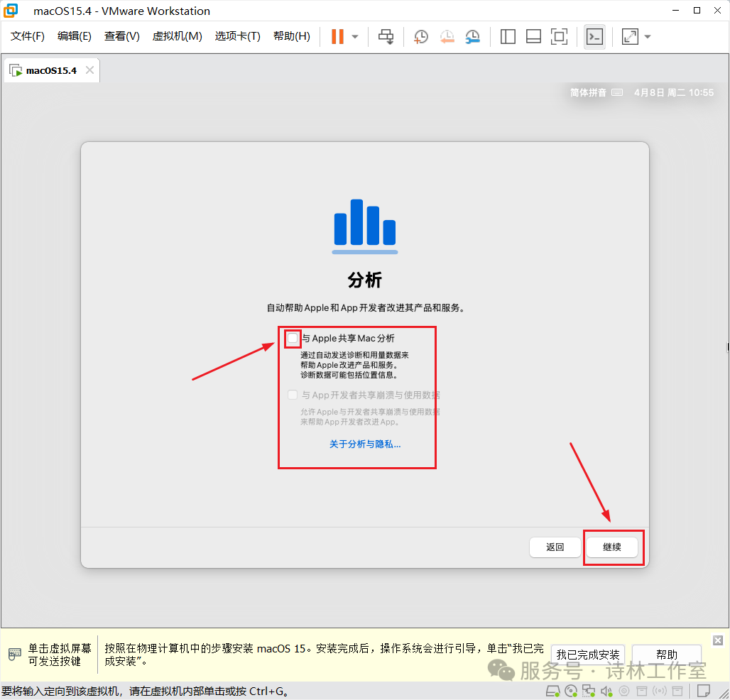Open 关于分析与隐私… link
The height and width of the screenshot is (700, 730).
(364, 444)
